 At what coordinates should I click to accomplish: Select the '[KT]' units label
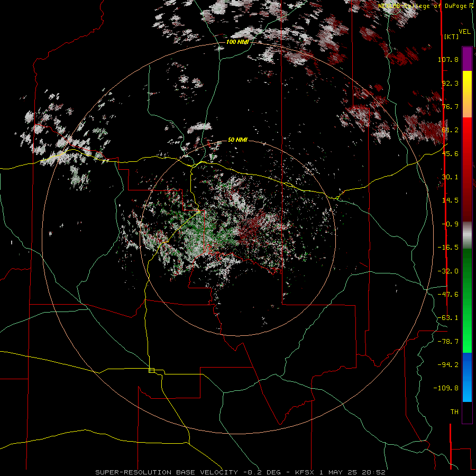452,36
